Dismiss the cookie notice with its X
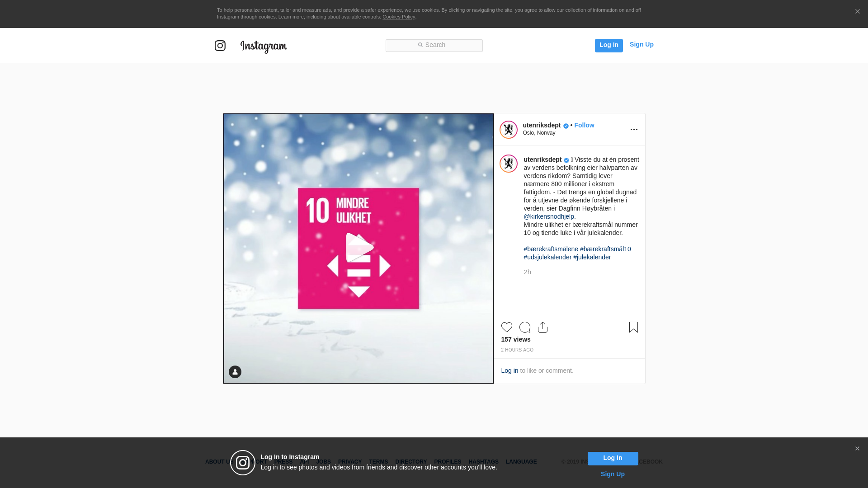Image resolution: width=868 pixels, height=488 pixels. tap(857, 11)
